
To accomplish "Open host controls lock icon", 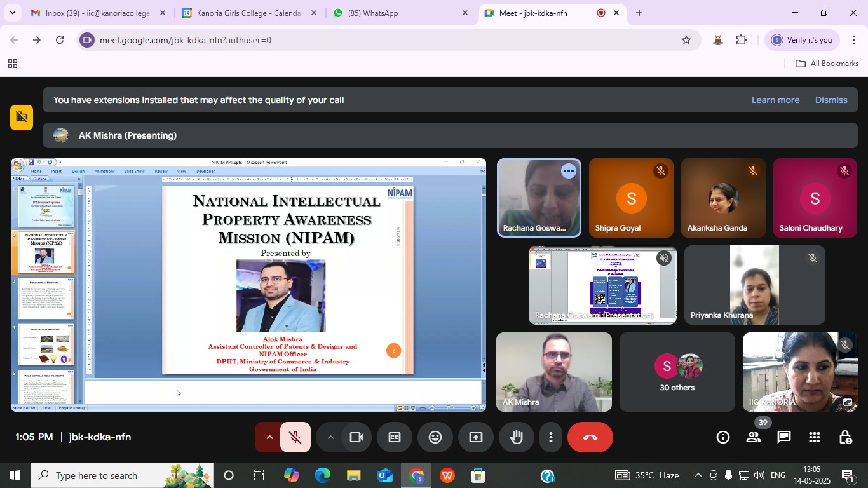I will tap(845, 437).
